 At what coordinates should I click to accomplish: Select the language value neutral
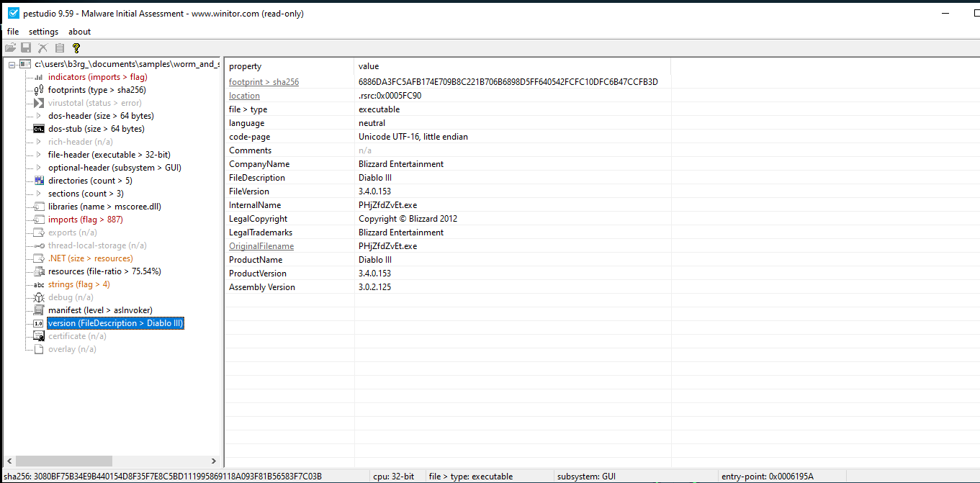click(372, 123)
